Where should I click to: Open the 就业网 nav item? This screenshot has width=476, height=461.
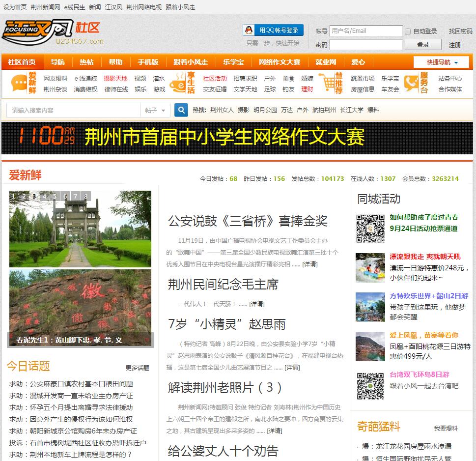click(326, 62)
